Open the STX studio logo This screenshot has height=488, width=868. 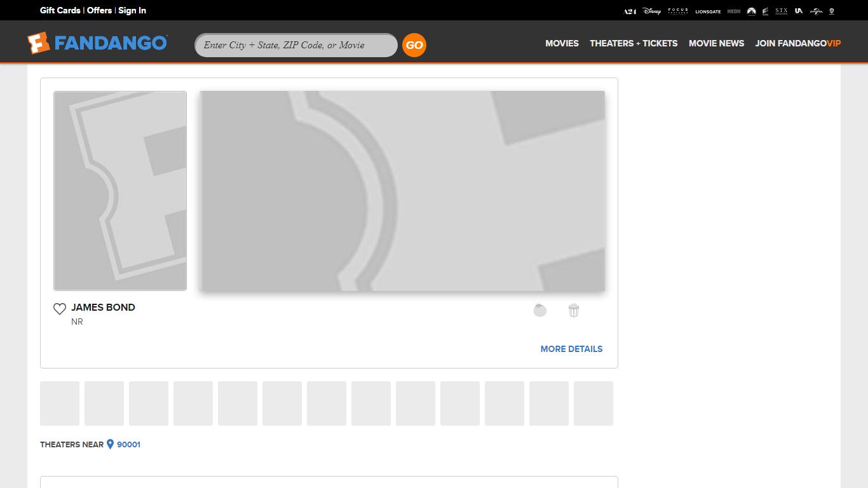coord(782,11)
